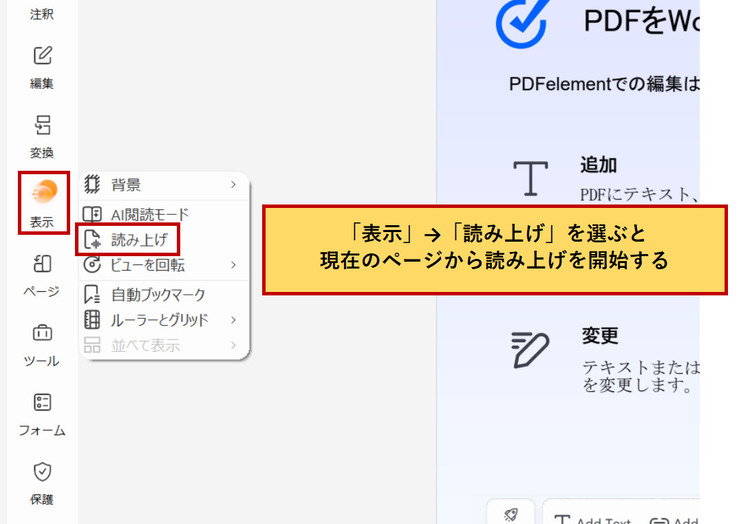The image size is (750, 524).
Task: Click the を変更します。 description text
Action: [x=637, y=385]
